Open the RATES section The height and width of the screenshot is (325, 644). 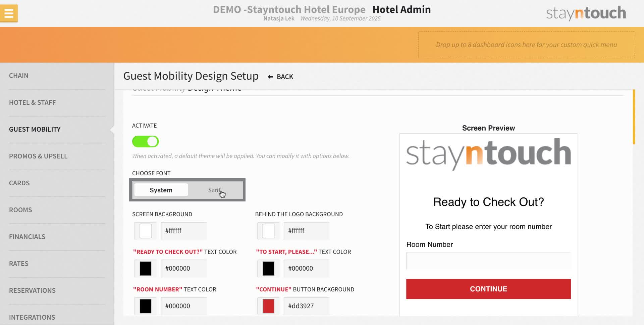coord(19,264)
